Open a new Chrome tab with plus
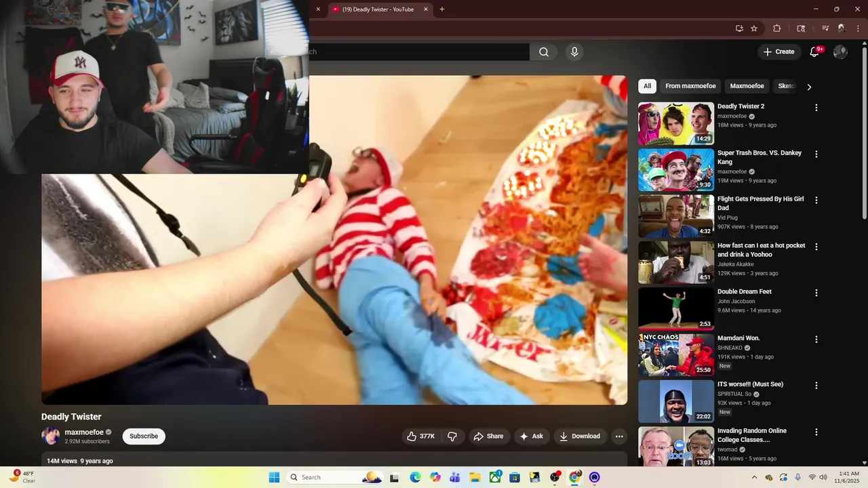 442,9
